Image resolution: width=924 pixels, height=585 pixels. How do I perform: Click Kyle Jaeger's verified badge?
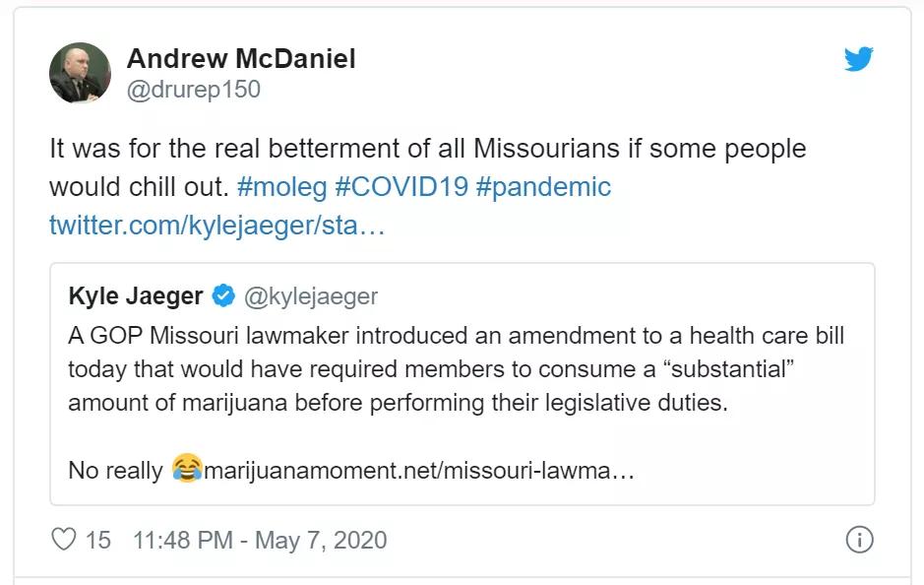(x=223, y=295)
